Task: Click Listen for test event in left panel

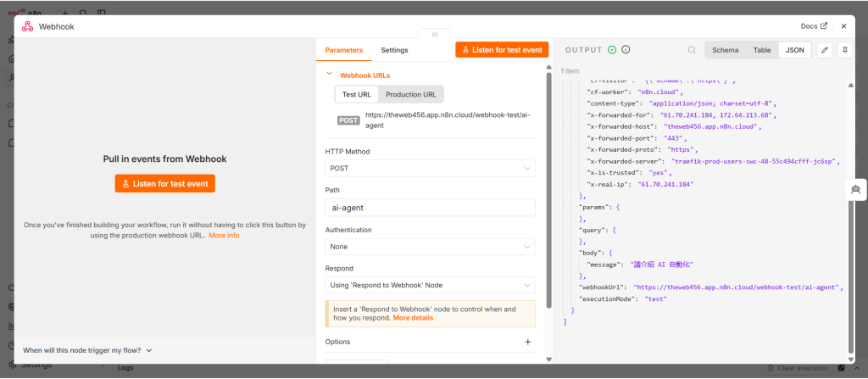Action: coord(165,184)
